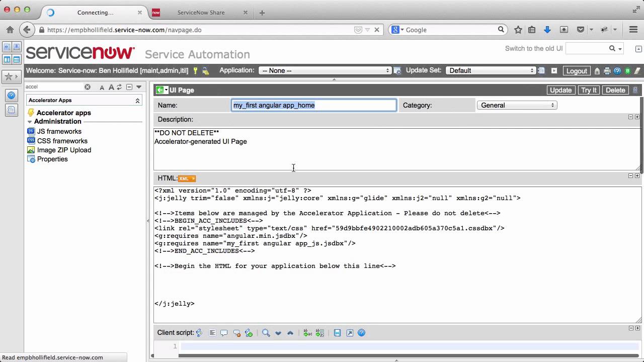The height and width of the screenshot is (362, 644).
Task: Clear the navigator filter with the X icon
Action: pyautogui.click(x=88, y=87)
